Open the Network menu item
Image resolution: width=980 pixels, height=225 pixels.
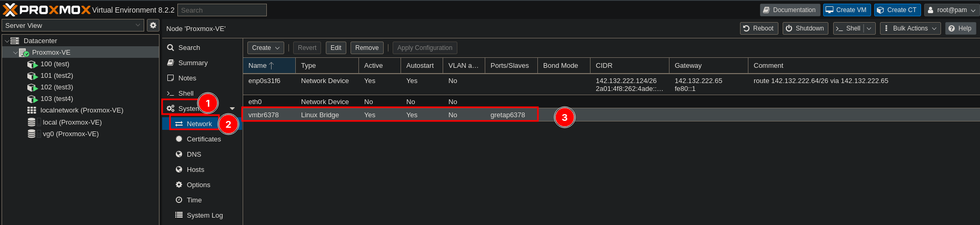(x=202, y=124)
